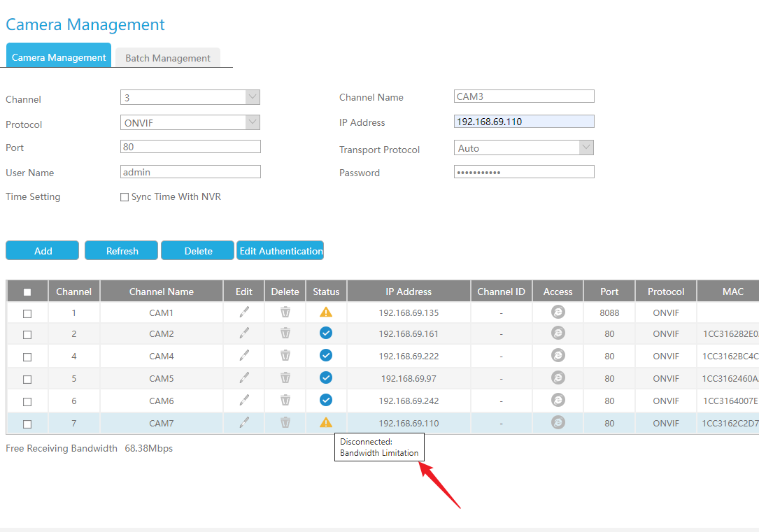Delete CAM4 using its trash icon
This screenshot has height=532, width=759.
(285, 355)
